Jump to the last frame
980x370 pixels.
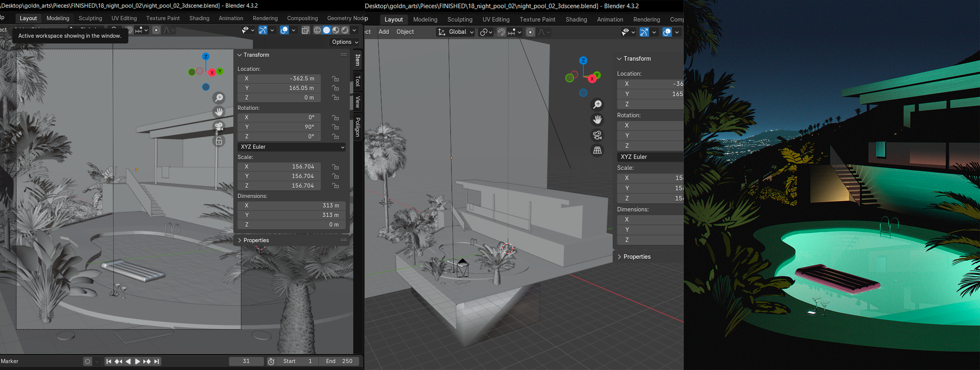pyautogui.click(x=156, y=361)
